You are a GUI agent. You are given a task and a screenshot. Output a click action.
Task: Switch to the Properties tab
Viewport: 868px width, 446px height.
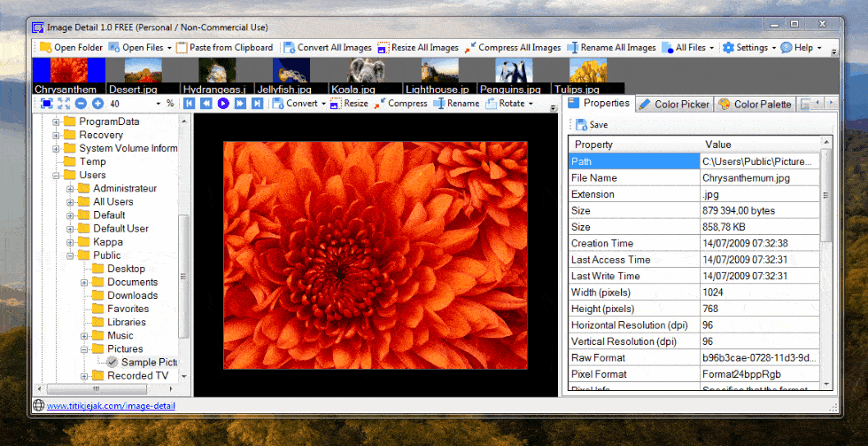click(599, 103)
